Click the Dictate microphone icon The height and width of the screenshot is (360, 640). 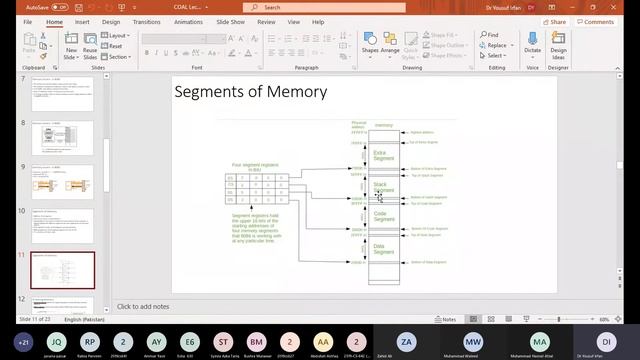[532, 40]
